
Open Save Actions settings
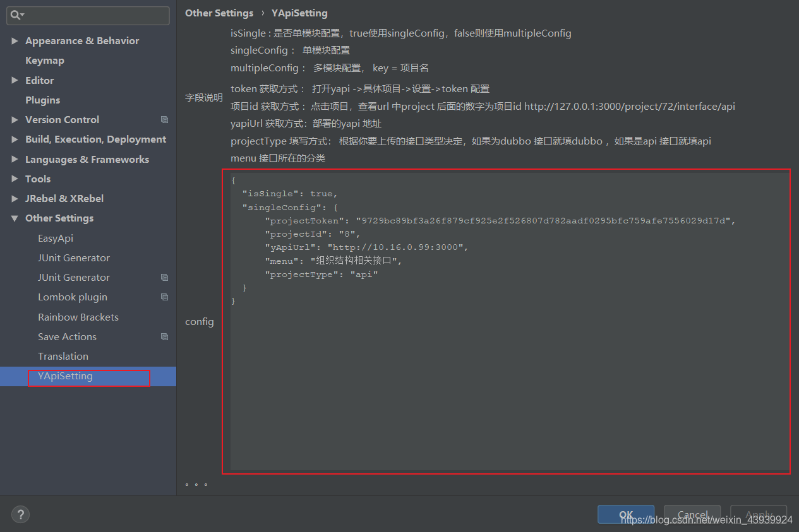point(67,337)
